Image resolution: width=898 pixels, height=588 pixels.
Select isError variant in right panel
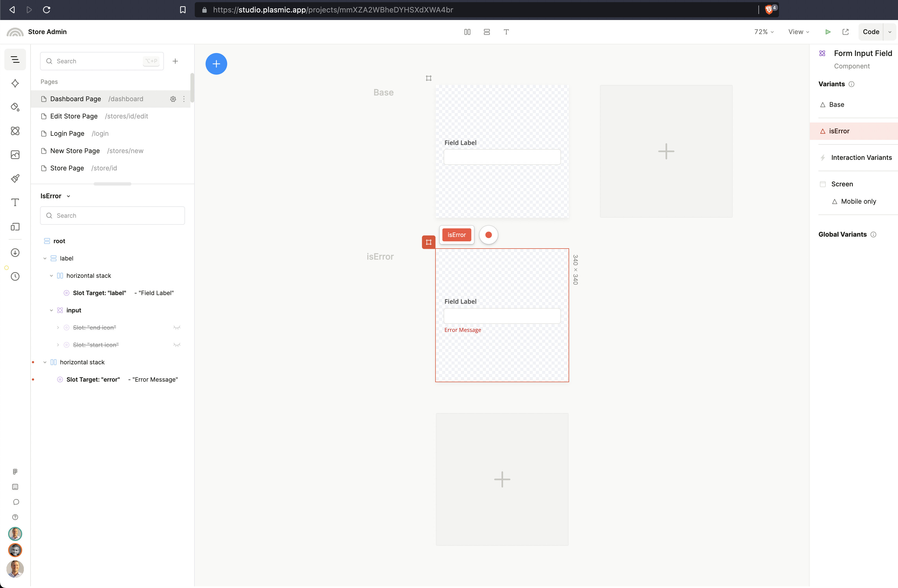(x=839, y=131)
